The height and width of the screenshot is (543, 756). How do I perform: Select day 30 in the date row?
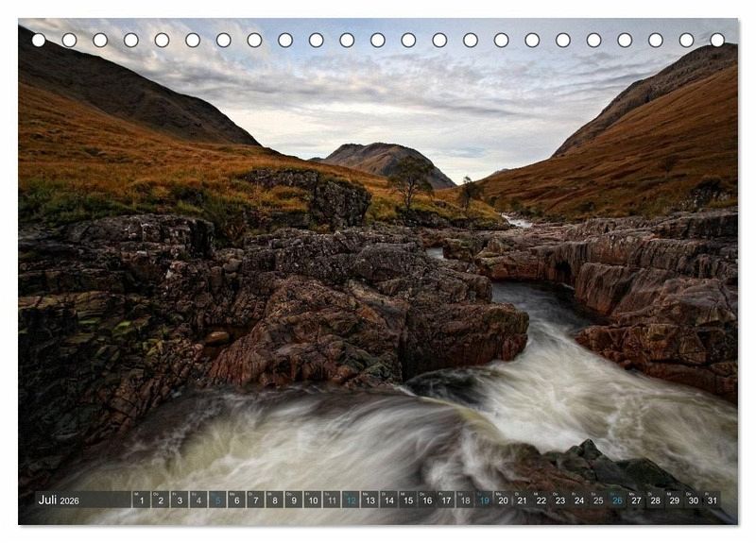pos(694,500)
